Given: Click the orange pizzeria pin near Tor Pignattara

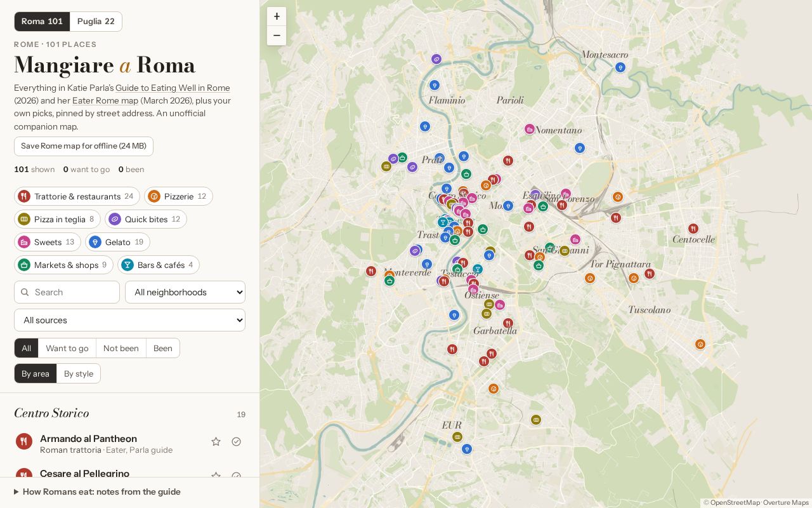Looking at the screenshot, I should pyautogui.click(x=634, y=278).
